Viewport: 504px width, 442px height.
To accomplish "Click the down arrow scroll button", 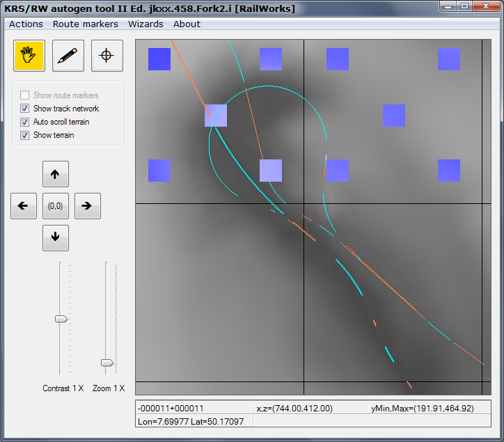I will pos(56,238).
